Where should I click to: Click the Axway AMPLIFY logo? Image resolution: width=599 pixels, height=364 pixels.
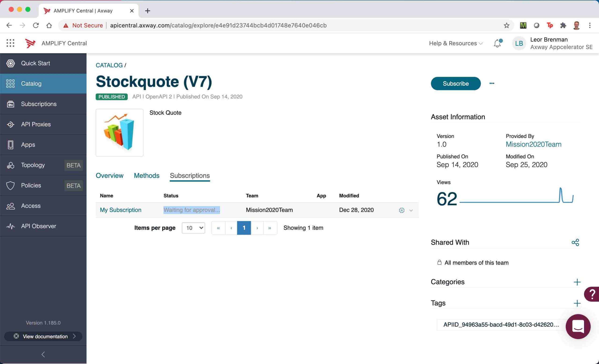30,43
